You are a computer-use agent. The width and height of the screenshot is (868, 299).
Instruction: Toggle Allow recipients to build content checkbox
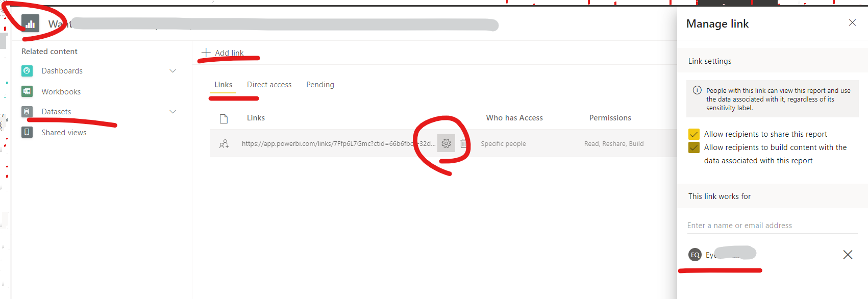click(694, 147)
